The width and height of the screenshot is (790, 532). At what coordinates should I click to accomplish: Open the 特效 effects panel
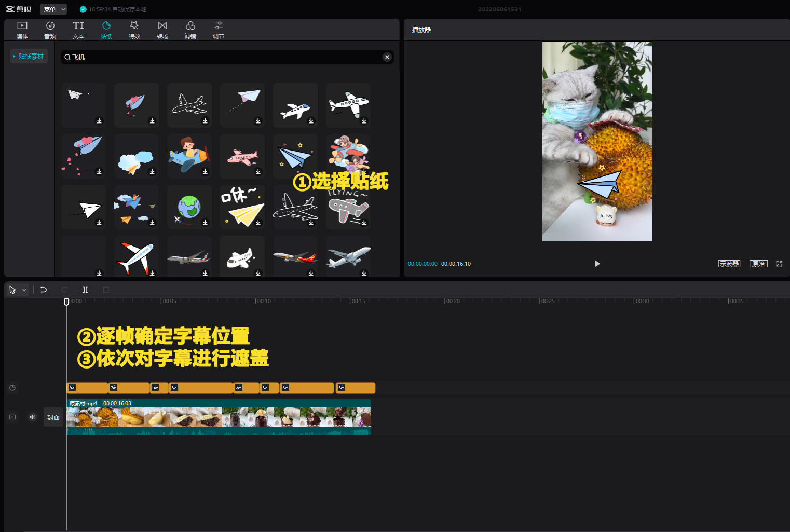coord(134,29)
